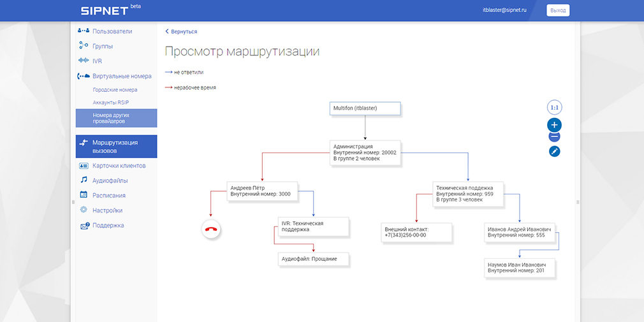This screenshot has width=644, height=322.
Task: Click the Карточки клиентов card icon
Action: point(84,166)
